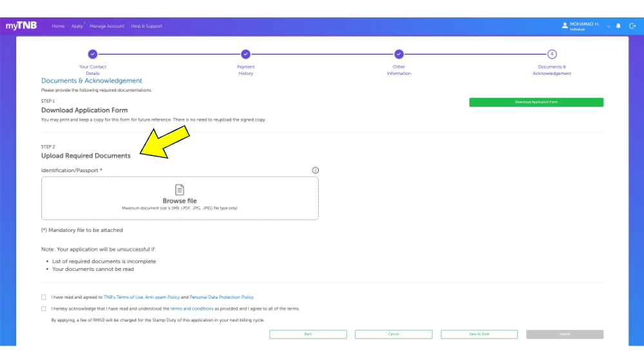644x363 pixels.
Task: Click the Browse file upload area
Action: [x=180, y=199]
